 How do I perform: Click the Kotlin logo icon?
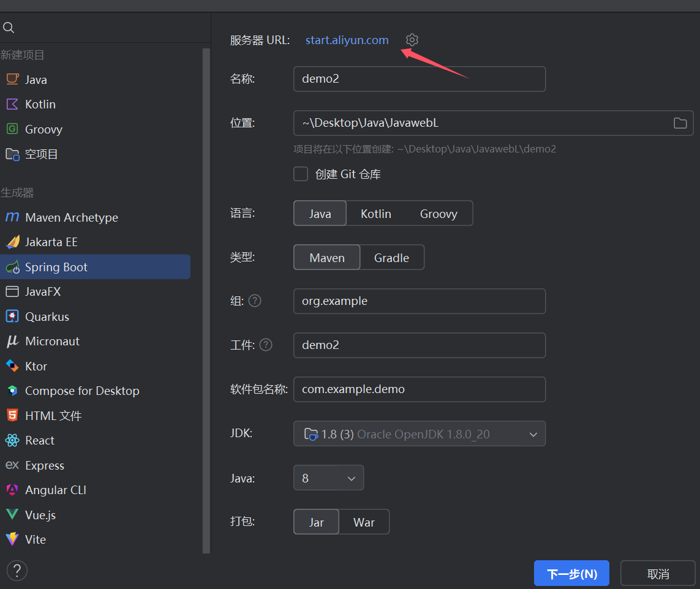12,104
